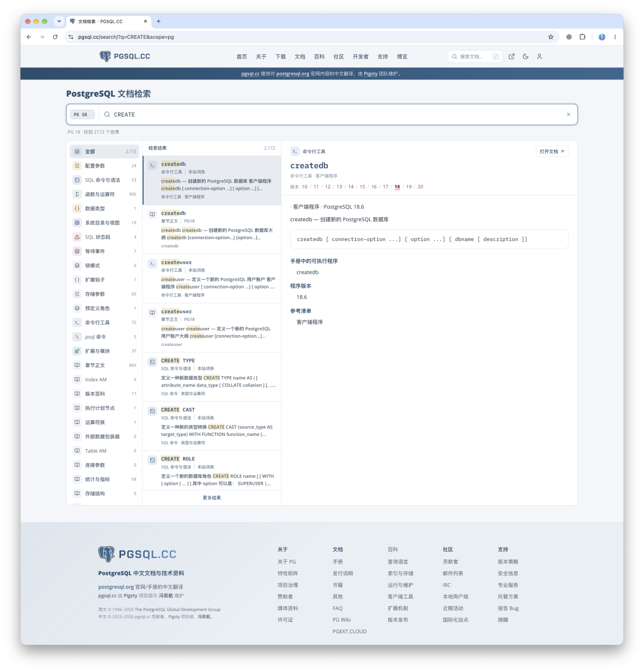
Task: Filter results by 函数与运算符
Action: click(104, 194)
